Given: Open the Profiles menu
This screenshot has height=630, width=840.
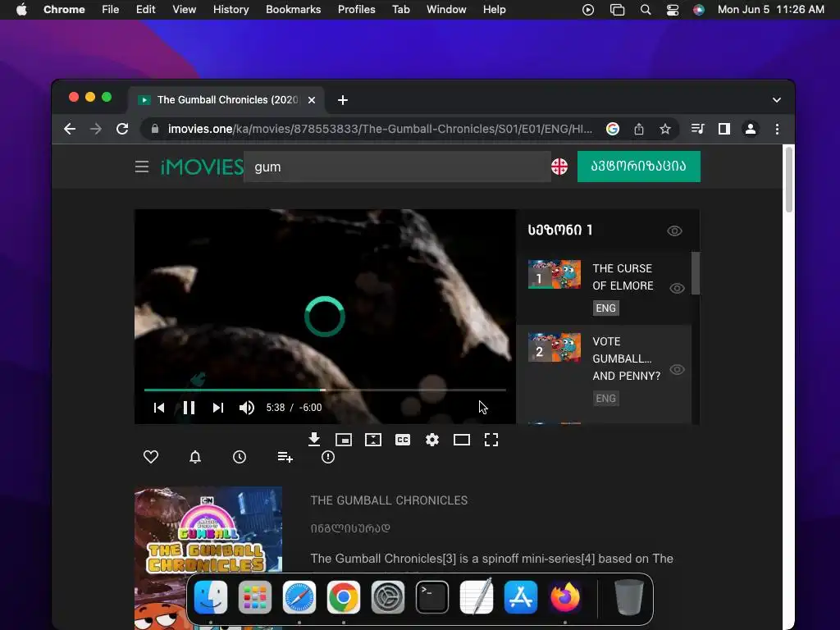Looking at the screenshot, I should [356, 10].
